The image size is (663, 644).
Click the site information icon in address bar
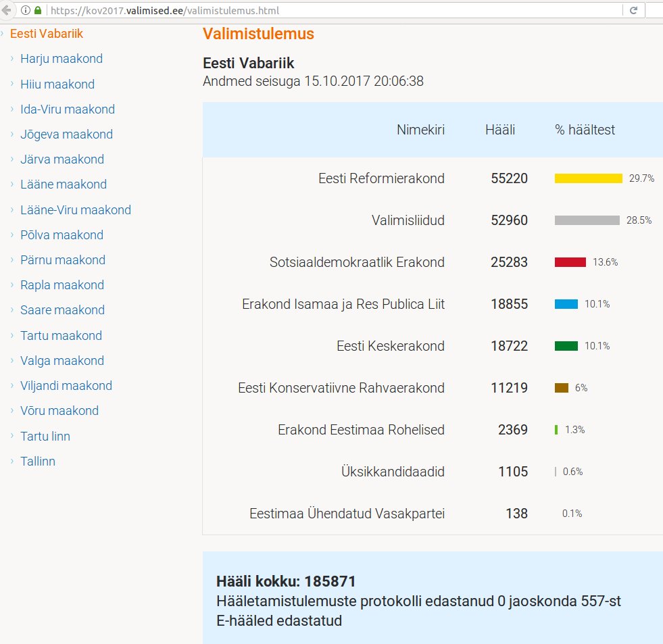[x=26, y=10]
